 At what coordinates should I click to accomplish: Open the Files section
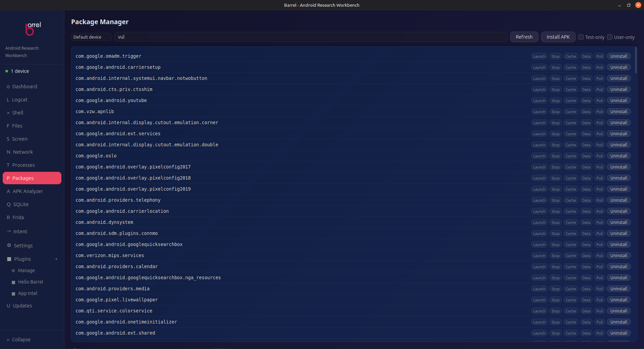[x=32, y=126]
